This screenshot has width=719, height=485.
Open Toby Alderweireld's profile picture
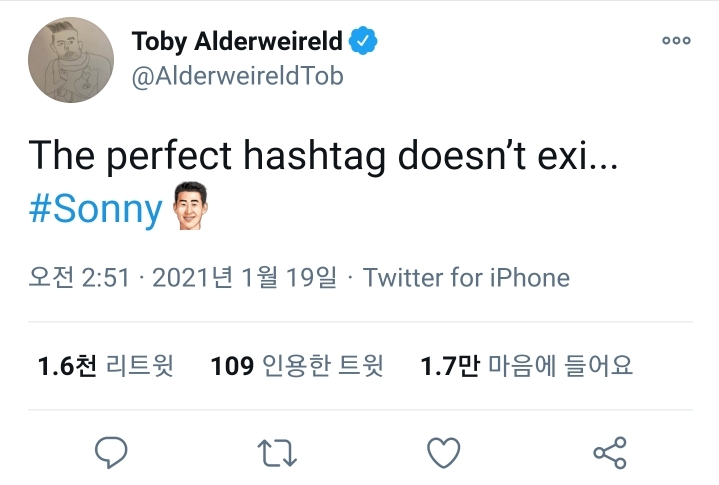71,61
